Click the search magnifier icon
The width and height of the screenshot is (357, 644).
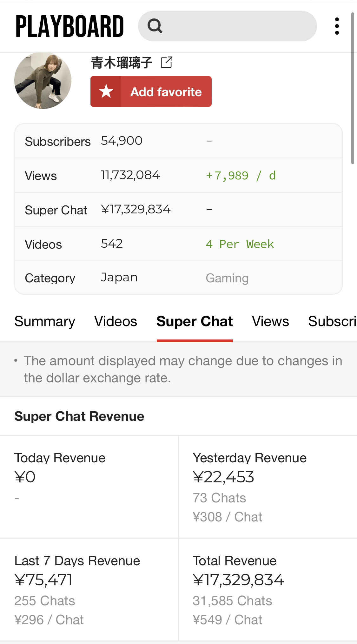point(155,26)
